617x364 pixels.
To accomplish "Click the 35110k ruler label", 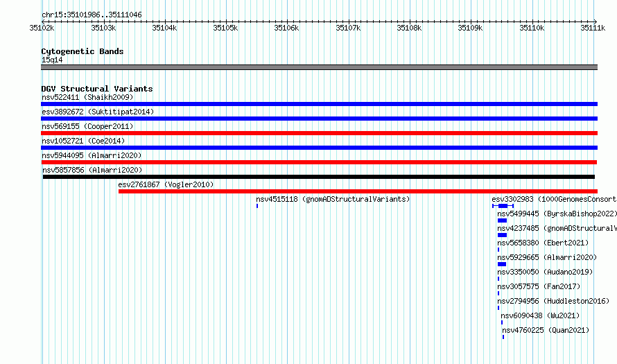I will (x=532, y=28).
